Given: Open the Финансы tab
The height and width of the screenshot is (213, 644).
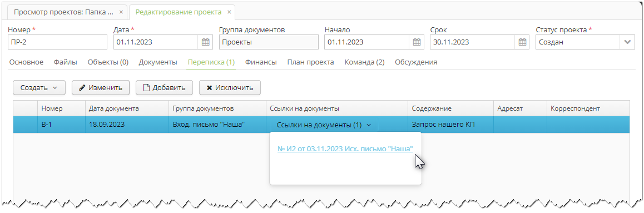Looking at the screenshot, I should [261, 62].
